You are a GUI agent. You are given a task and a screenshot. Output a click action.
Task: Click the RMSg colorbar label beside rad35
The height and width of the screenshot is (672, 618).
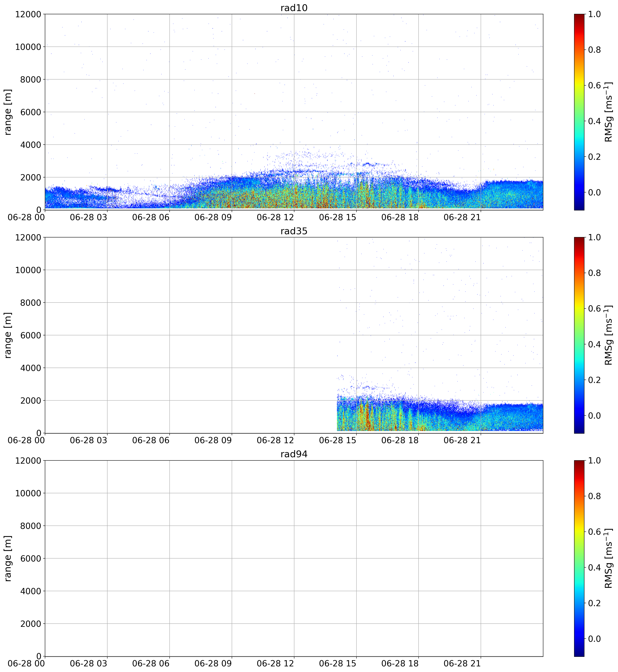click(609, 335)
